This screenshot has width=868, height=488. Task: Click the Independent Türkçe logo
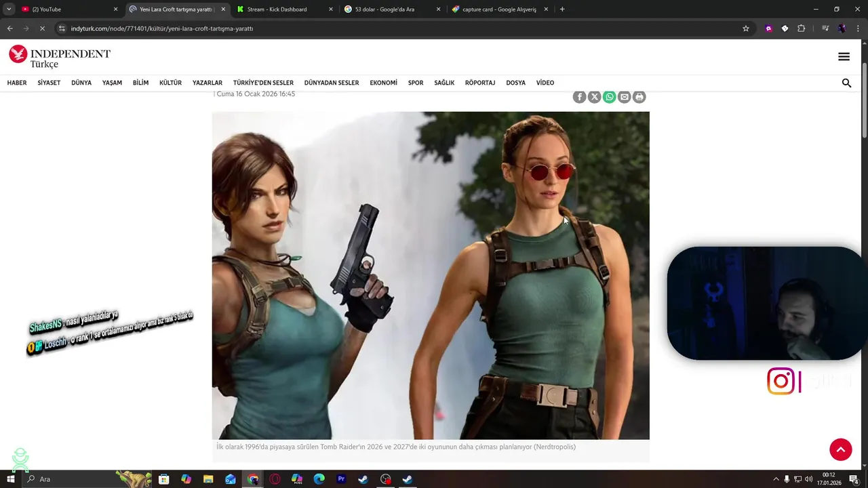[60, 57]
